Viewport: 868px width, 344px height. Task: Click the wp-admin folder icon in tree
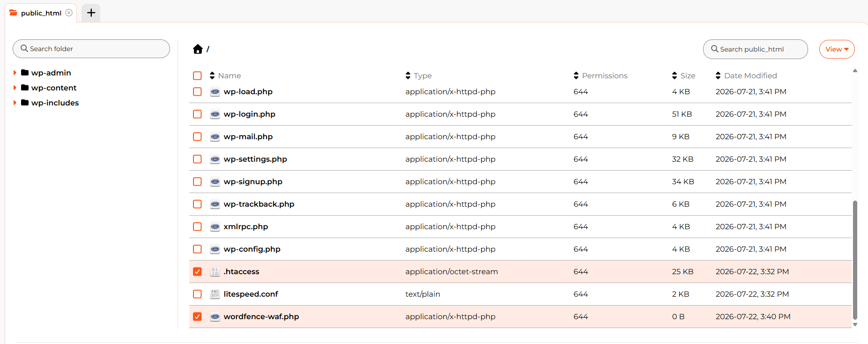point(25,73)
